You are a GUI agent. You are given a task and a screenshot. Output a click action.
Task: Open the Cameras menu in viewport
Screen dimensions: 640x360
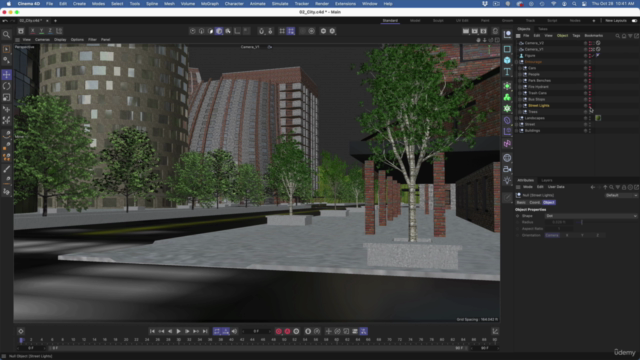(42, 40)
